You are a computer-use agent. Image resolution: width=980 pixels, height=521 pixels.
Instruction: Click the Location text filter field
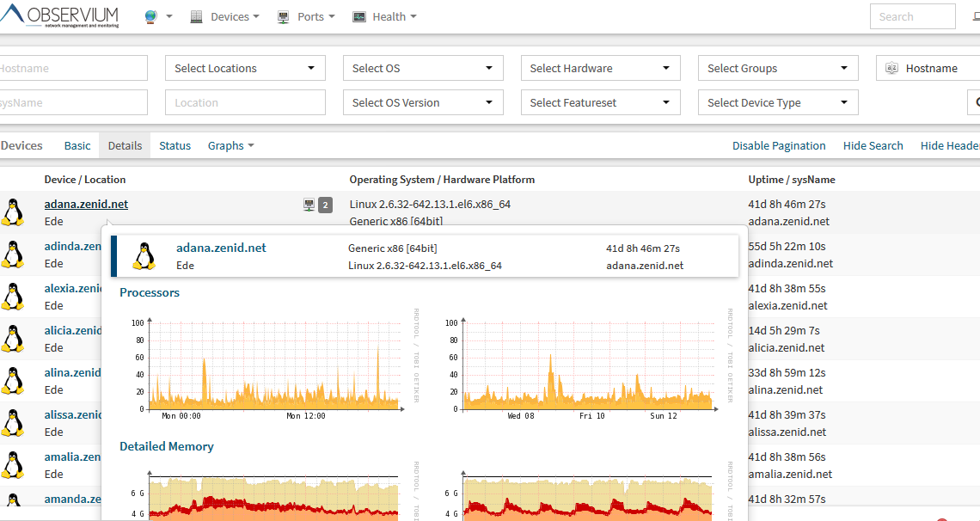(x=245, y=102)
